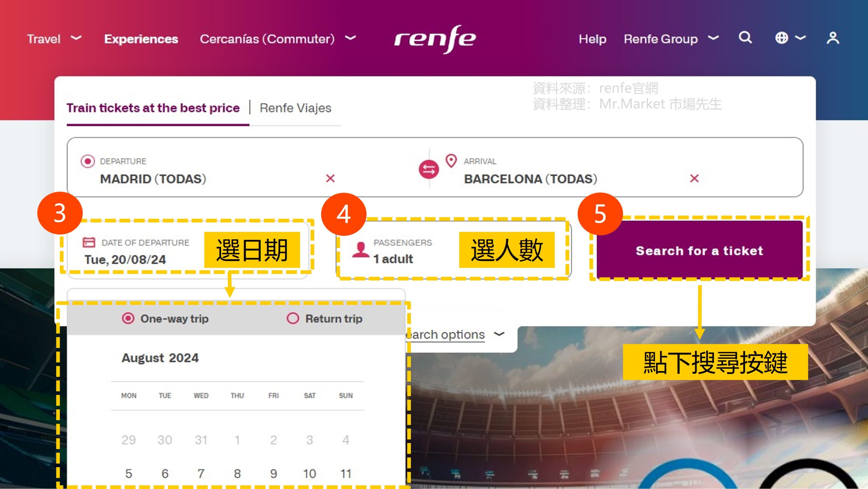Click the date of departure calendar icon
Viewport: 868px width, 489px height.
click(x=88, y=243)
